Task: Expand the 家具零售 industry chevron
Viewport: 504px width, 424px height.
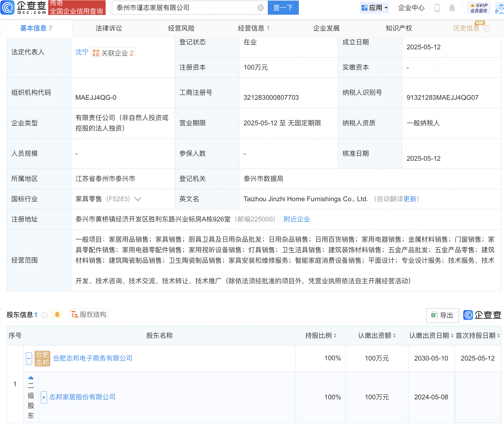Action: tap(138, 199)
